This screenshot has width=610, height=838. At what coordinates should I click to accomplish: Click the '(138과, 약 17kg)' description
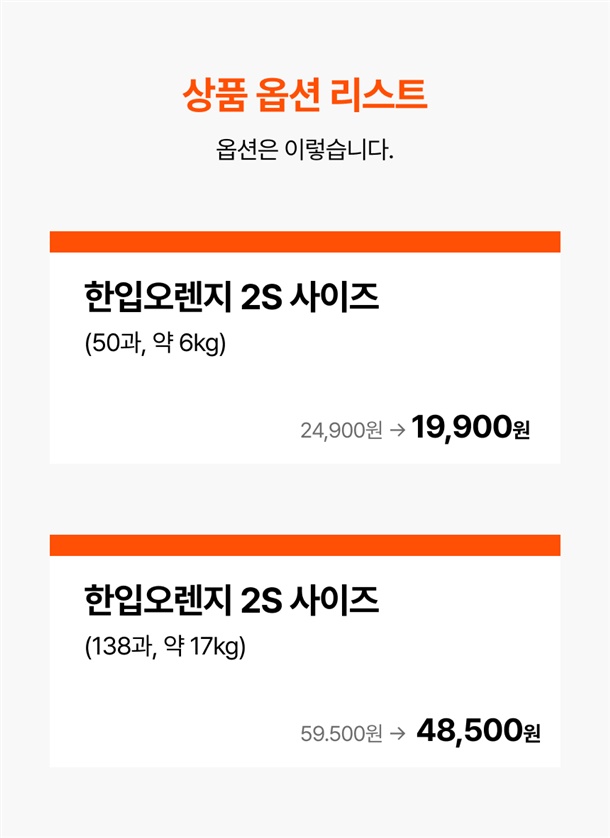165,649
